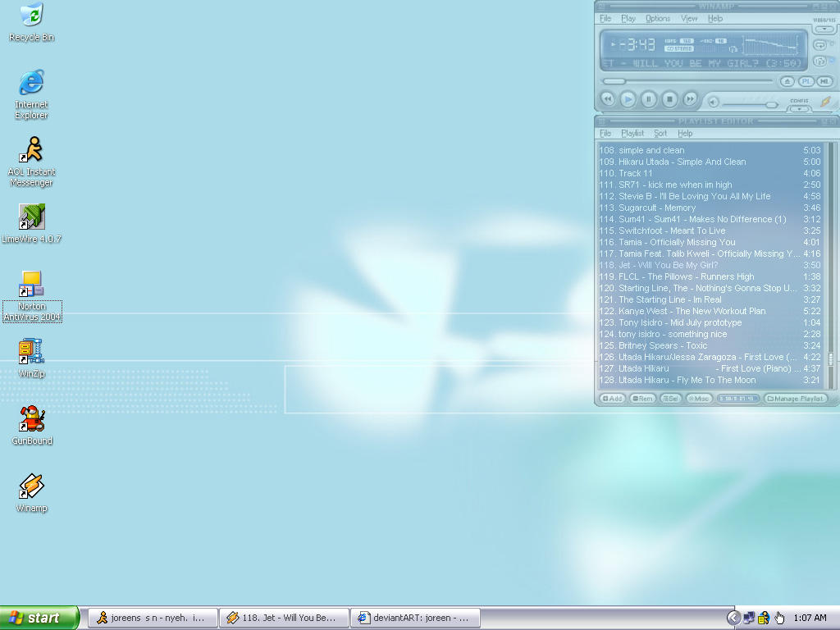Open the Add dropdown in Playlist Editor
The image size is (840, 630).
pos(612,399)
